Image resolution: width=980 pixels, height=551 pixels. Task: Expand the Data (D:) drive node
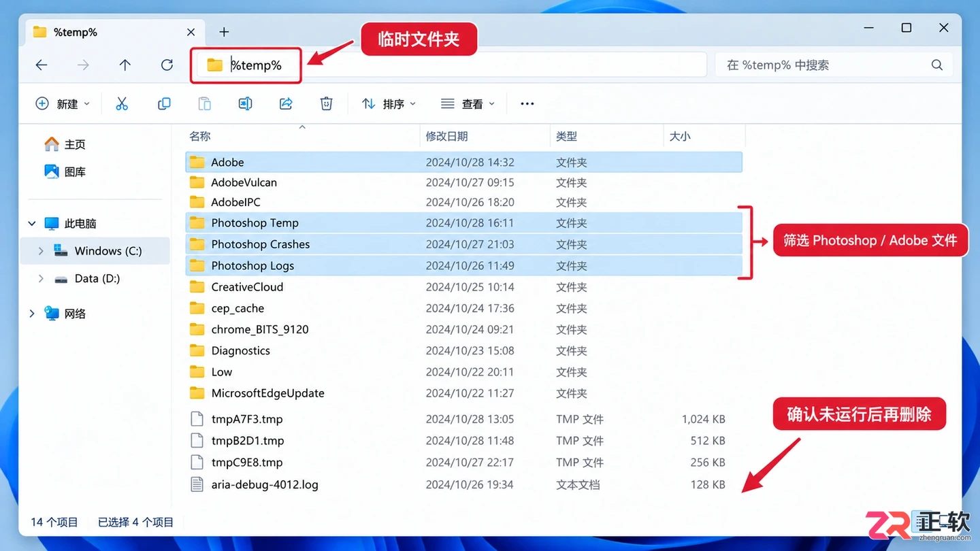click(x=41, y=278)
